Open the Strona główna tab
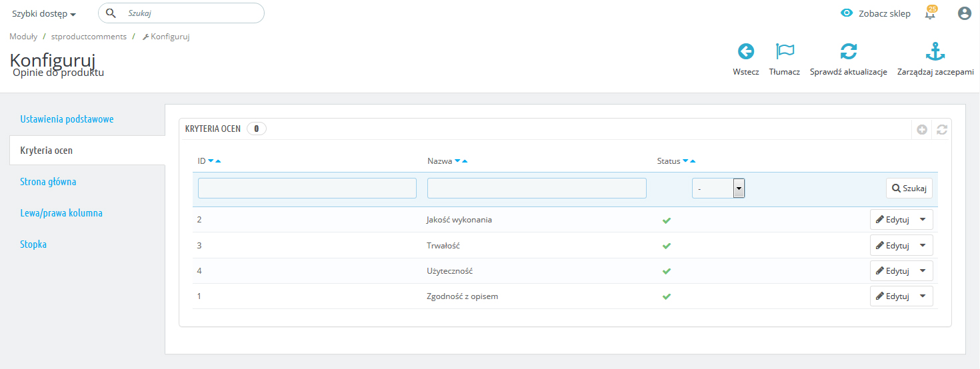 48,182
